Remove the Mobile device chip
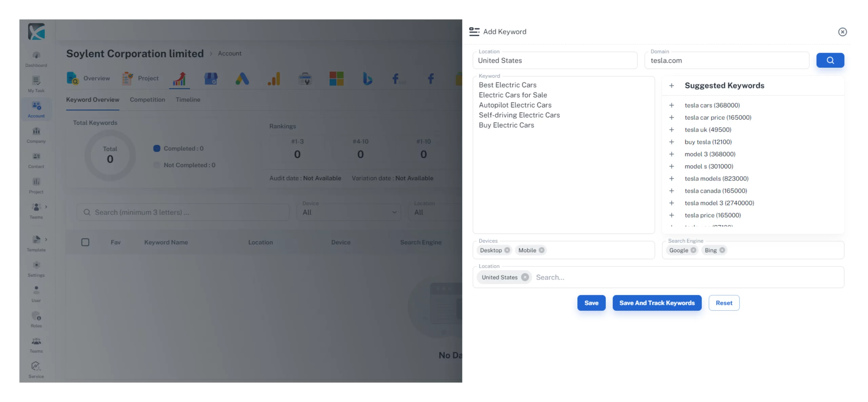Screen dimensions: 868x402 [x=541, y=250]
